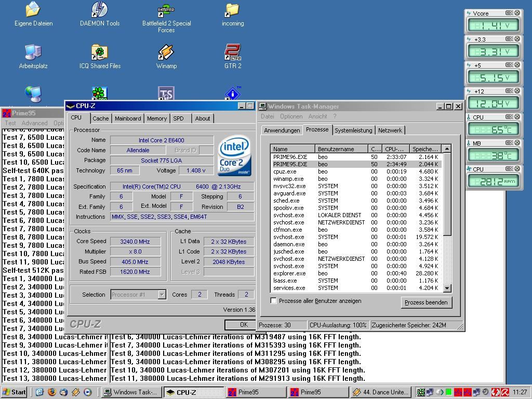The width and height of the screenshot is (532, 399).
Task: Select the winamp.exe process row
Action: pyautogui.click(x=356, y=179)
